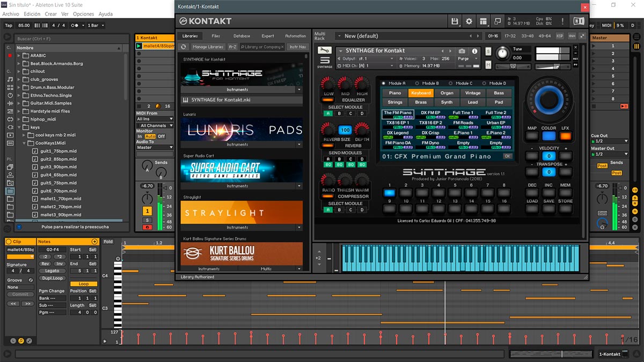Open the Output st. 1 dropdown
This screenshot has height=362, width=644.
(x=367, y=58)
